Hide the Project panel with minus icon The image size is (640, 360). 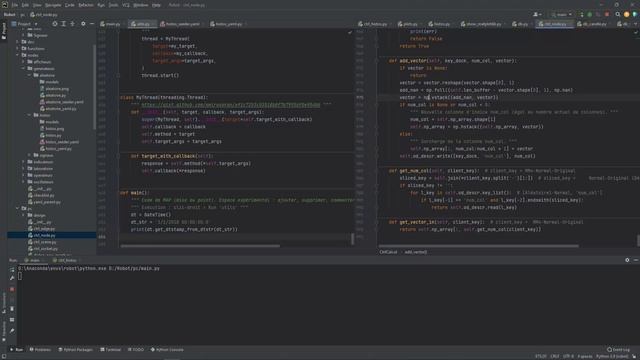pyautogui.click(x=92, y=24)
